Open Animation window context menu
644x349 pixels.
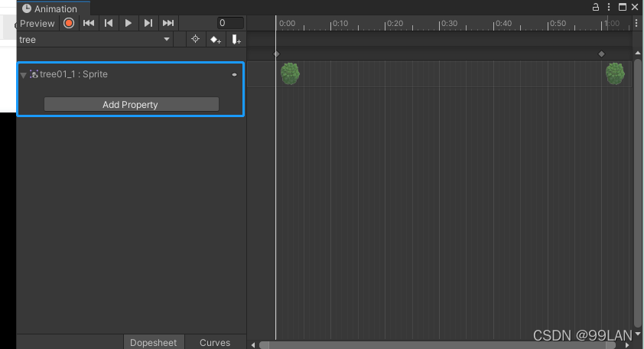[x=609, y=7]
